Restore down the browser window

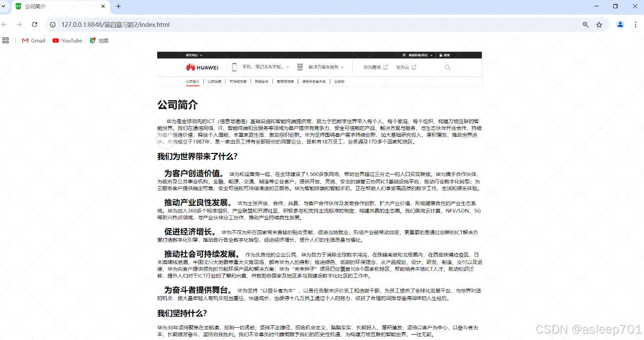(x=616, y=6)
